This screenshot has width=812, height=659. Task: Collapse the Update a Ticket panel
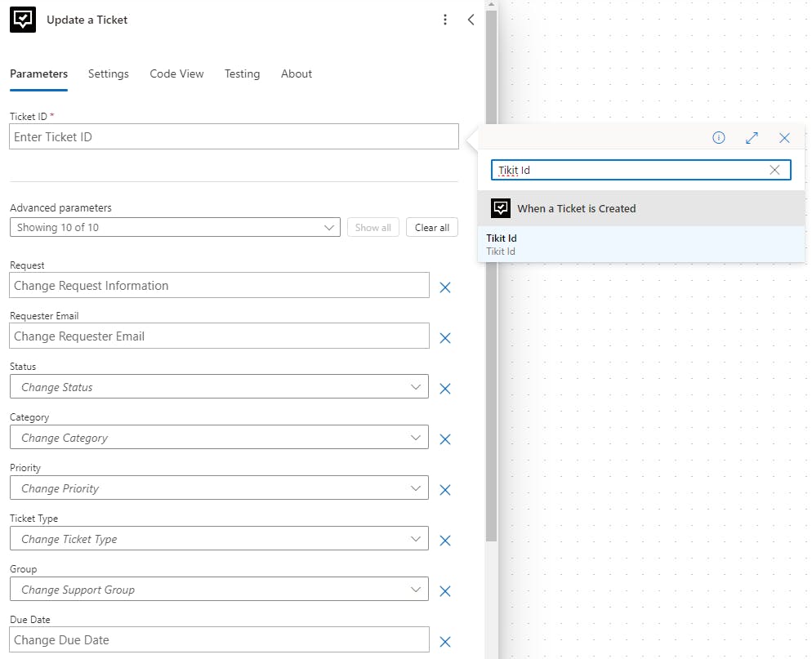pos(471,20)
